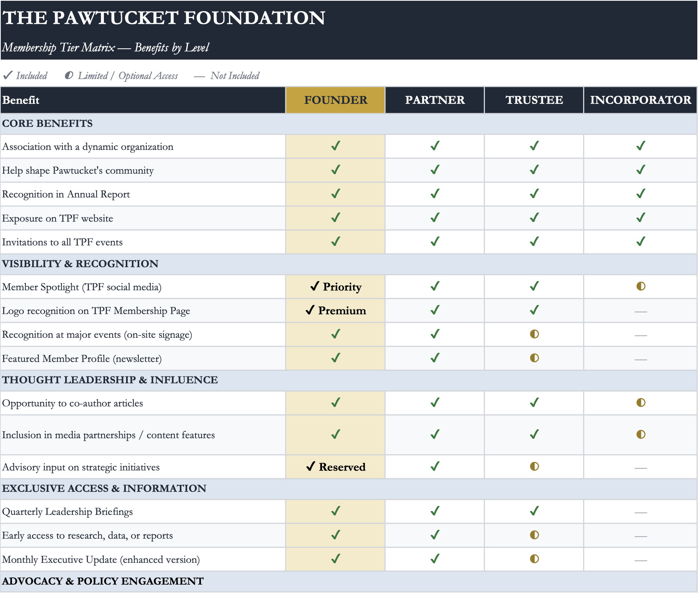The height and width of the screenshot is (595, 700).
Task: Click Trustee half-circle for Early access to research
Action: [534, 535]
